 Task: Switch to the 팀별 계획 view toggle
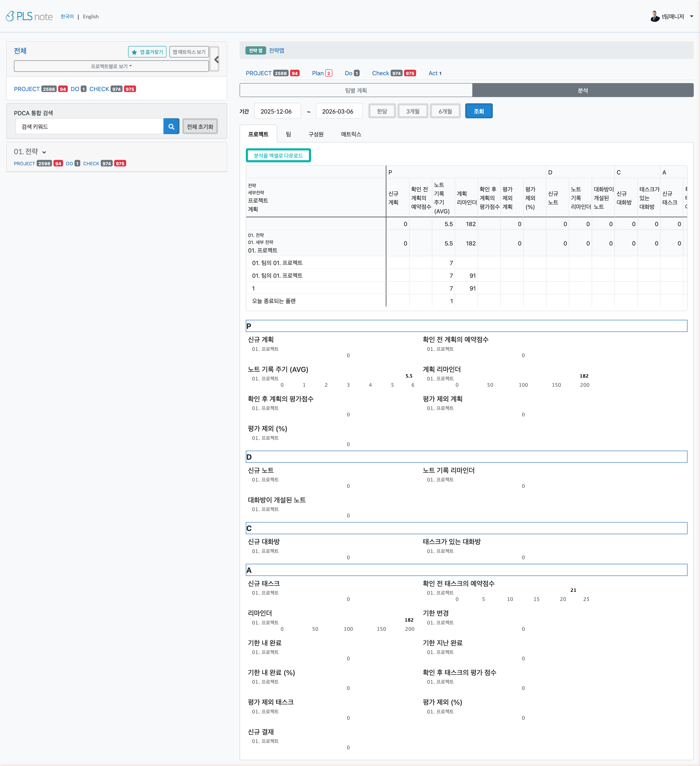(356, 90)
